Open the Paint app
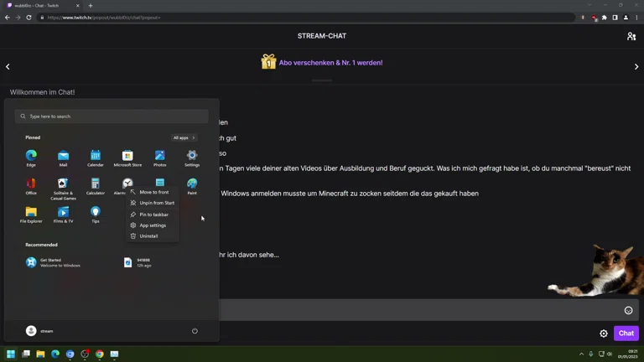This screenshot has width=644, height=362. (x=192, y=186)
